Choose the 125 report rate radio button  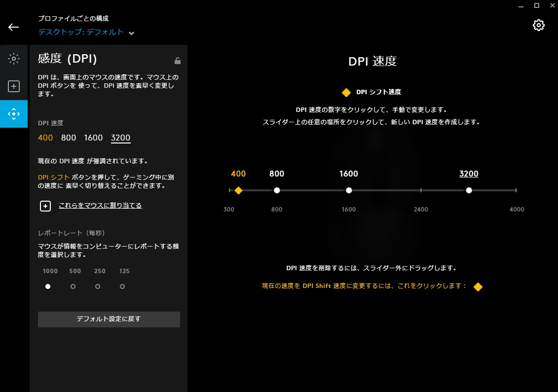(x=122, y=286)
